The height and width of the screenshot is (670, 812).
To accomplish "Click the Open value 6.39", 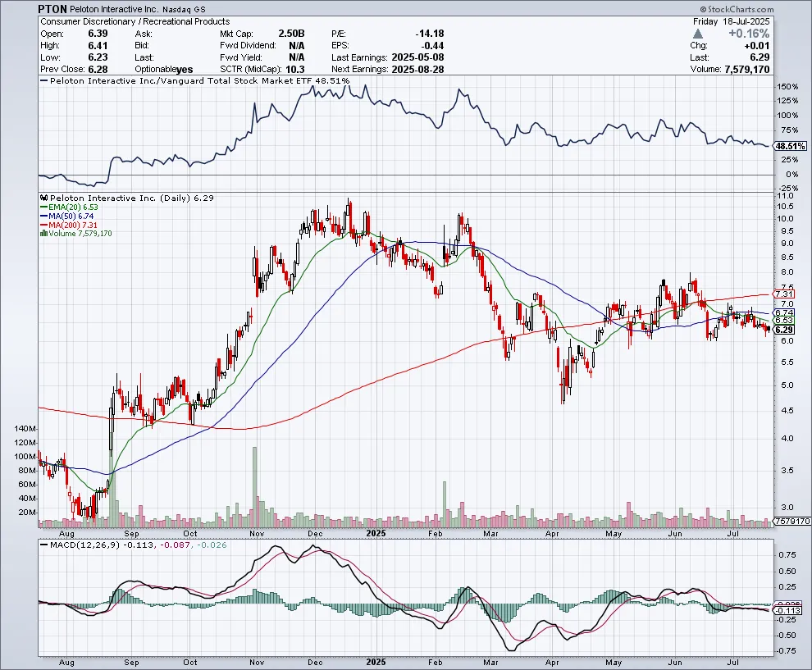I will pyautogui.click(x=98, y=34).
